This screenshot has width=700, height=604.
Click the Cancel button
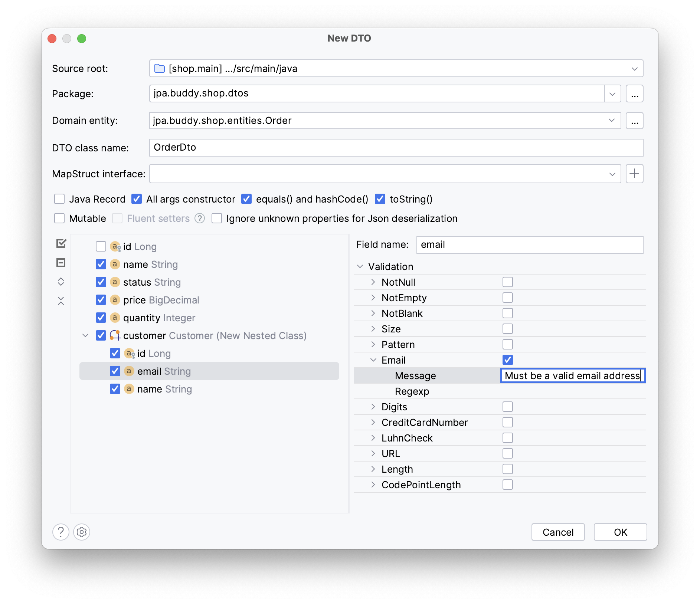click(558, 532)
